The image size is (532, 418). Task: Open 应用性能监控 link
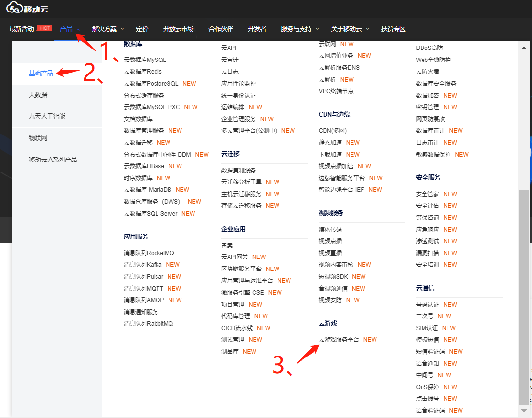pos(239,83)
